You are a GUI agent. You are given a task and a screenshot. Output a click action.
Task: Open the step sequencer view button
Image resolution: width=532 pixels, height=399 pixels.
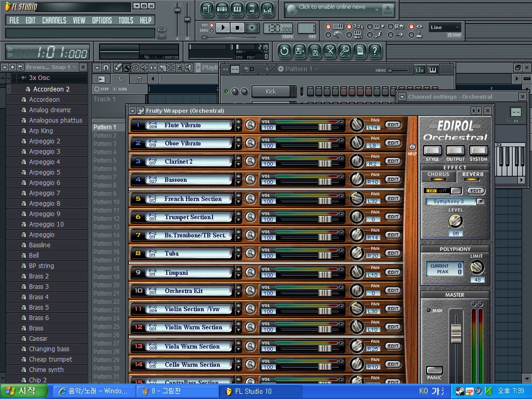pos(222,9)
